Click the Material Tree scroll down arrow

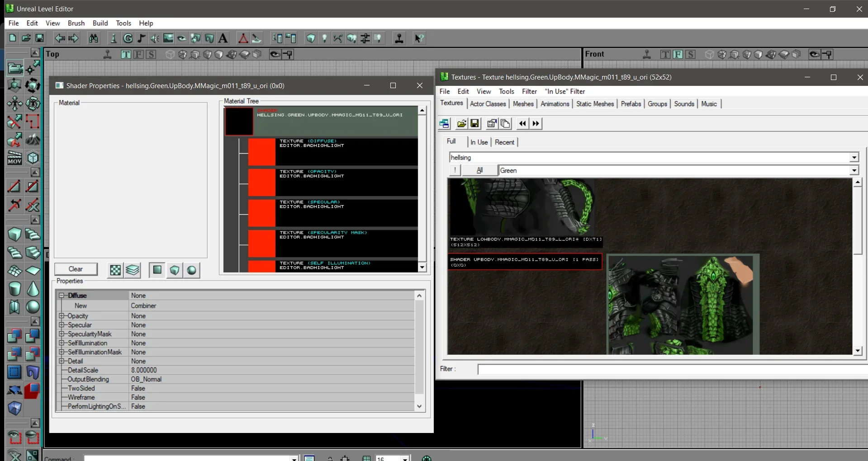coord(422,267)
